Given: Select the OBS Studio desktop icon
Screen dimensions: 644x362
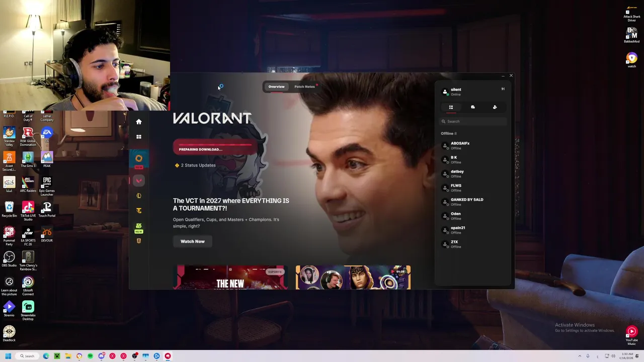Looking at the screenshot, I should pyautogui.click(x=9, y=259).
